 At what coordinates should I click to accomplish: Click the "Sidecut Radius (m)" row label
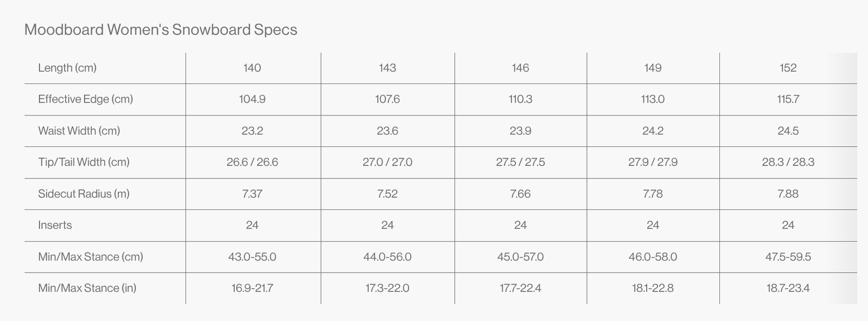pyautogui.click(x=84, y=194)
